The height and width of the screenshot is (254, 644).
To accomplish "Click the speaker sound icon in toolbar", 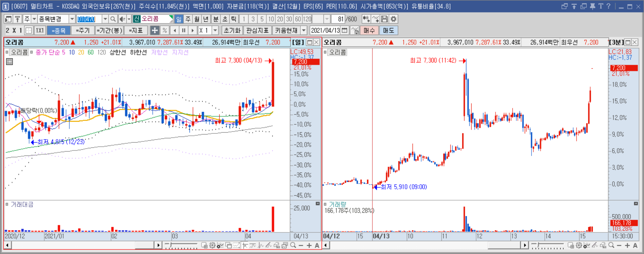I will tap(122, 19).
